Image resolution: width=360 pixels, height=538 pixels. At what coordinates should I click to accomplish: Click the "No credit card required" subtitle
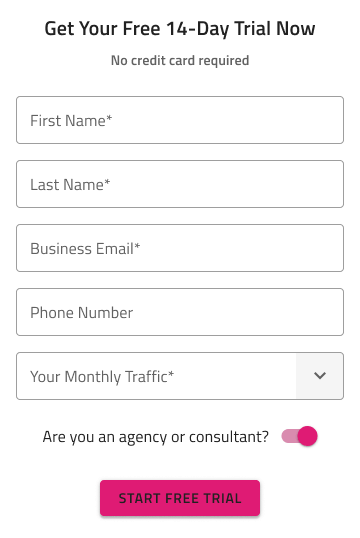point(180,60)
